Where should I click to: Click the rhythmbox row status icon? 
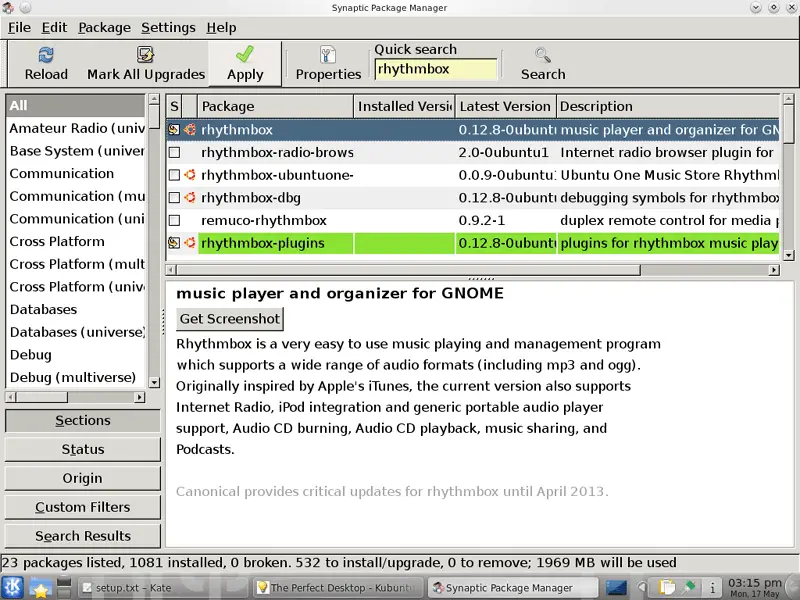(174, 130)
